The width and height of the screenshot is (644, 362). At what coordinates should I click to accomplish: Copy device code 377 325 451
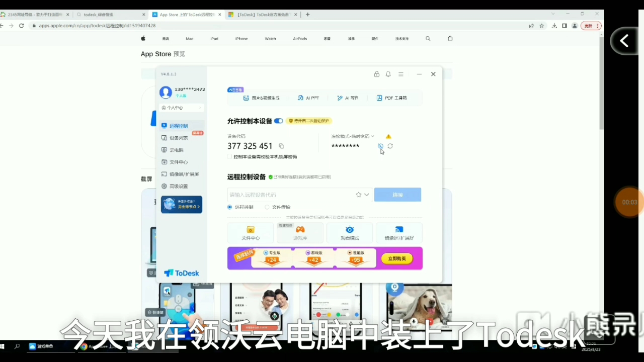pos(281,146)
